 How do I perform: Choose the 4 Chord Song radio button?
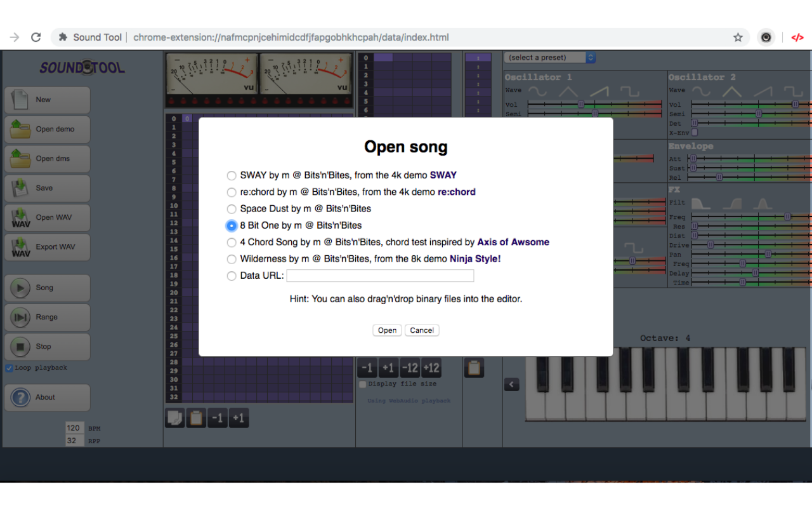pos(232,242)
